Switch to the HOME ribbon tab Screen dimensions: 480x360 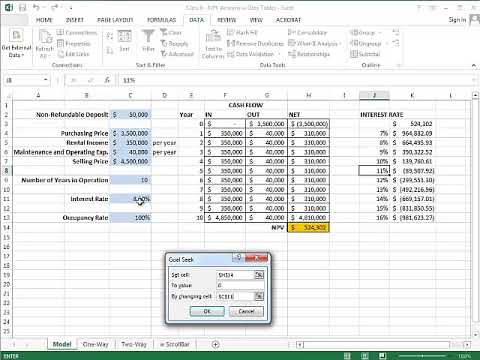click(44, 20)
